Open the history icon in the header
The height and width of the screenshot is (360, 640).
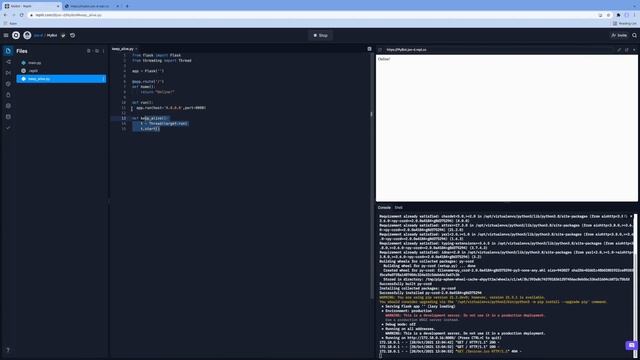pos(72,36)
